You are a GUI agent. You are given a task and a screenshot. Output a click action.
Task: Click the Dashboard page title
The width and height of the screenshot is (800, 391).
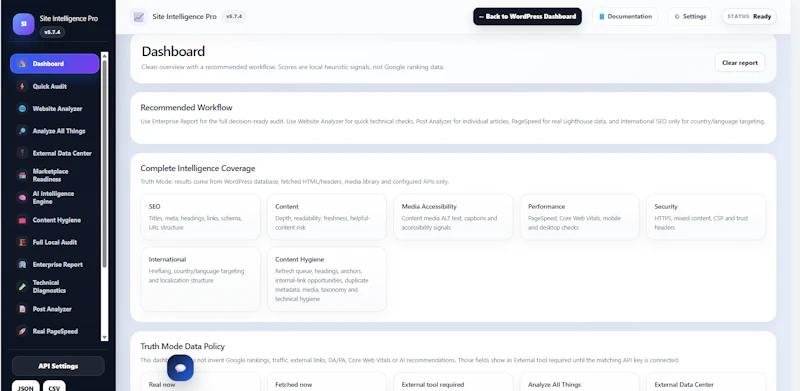pos(173,52)
